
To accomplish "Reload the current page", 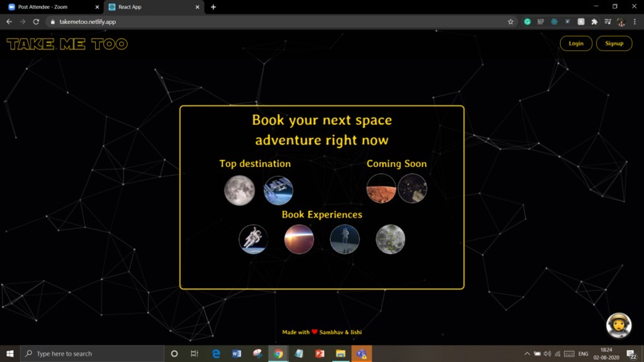I will pos(36,22).
